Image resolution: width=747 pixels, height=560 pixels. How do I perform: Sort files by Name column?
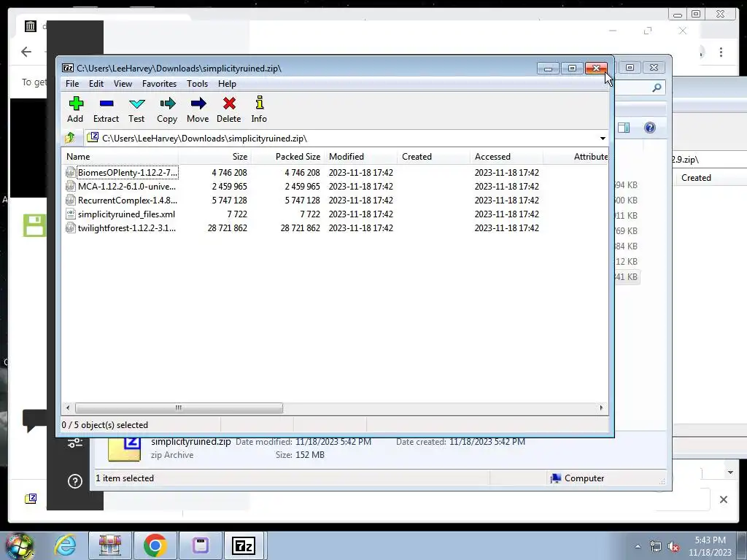(120, 157)
